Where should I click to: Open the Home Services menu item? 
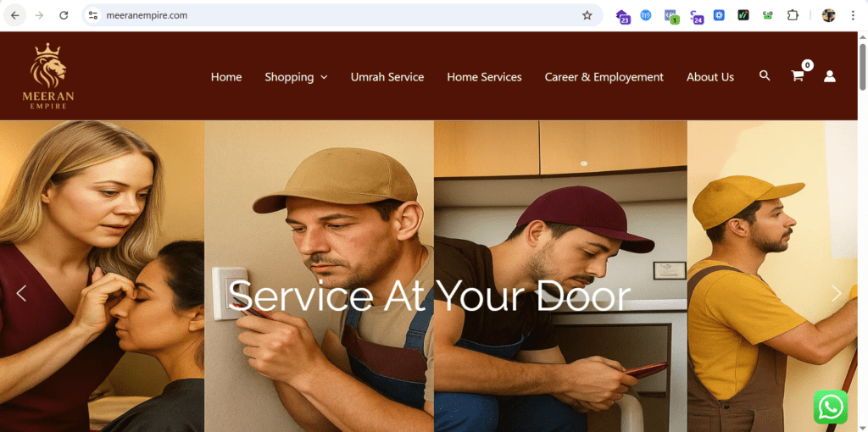click(484, 77)
